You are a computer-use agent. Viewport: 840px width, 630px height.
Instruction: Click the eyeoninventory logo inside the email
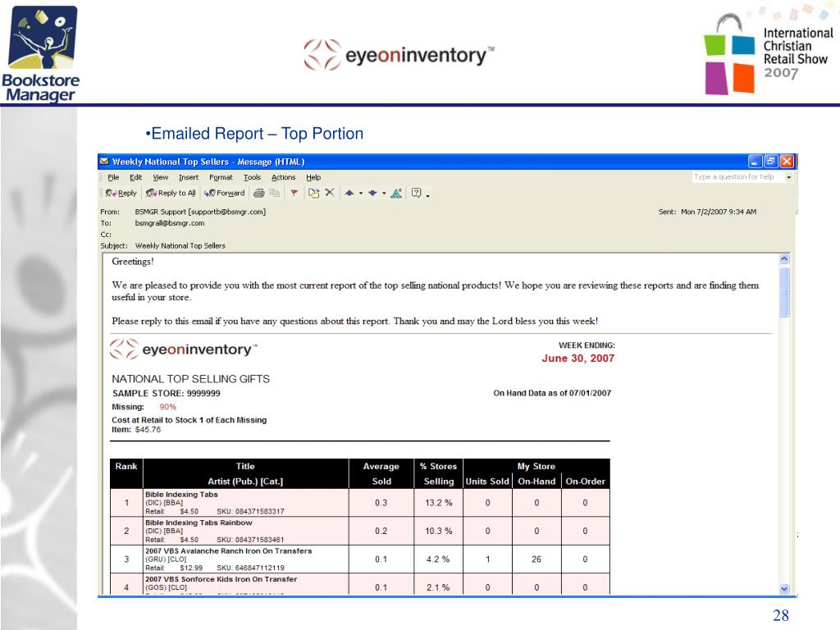coord(183,349)
